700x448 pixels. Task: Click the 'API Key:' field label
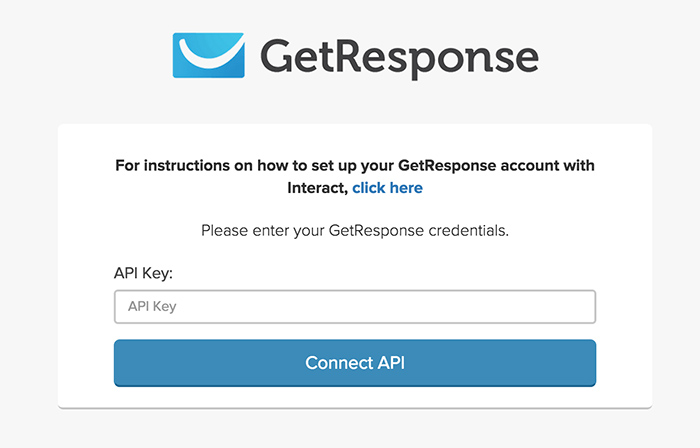(143, 273)
